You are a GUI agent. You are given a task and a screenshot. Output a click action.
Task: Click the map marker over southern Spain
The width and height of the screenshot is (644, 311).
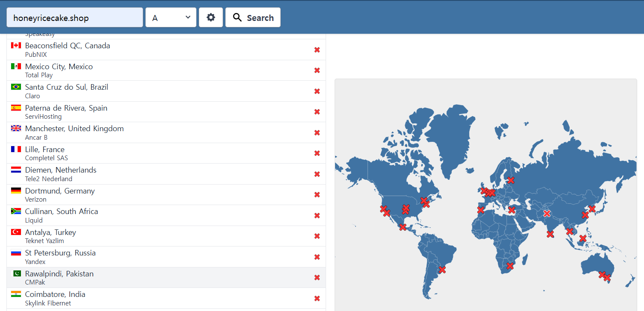[481, 210]
